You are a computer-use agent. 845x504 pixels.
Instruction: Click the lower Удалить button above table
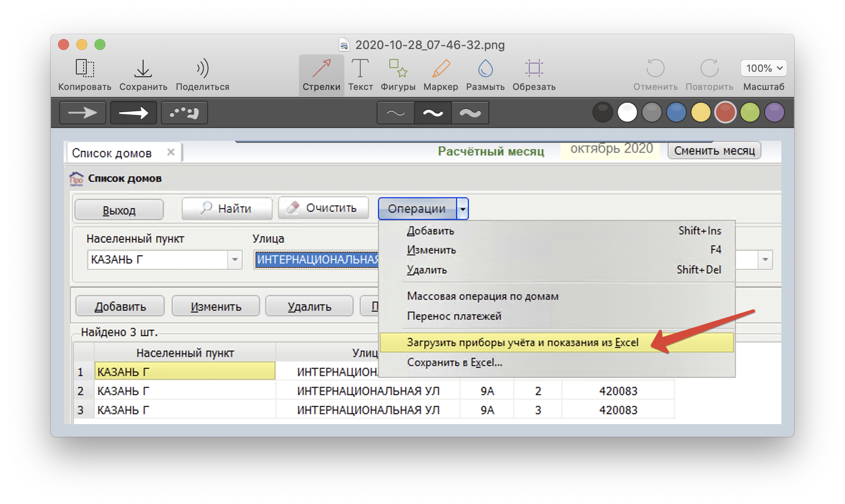pos(309,306)
